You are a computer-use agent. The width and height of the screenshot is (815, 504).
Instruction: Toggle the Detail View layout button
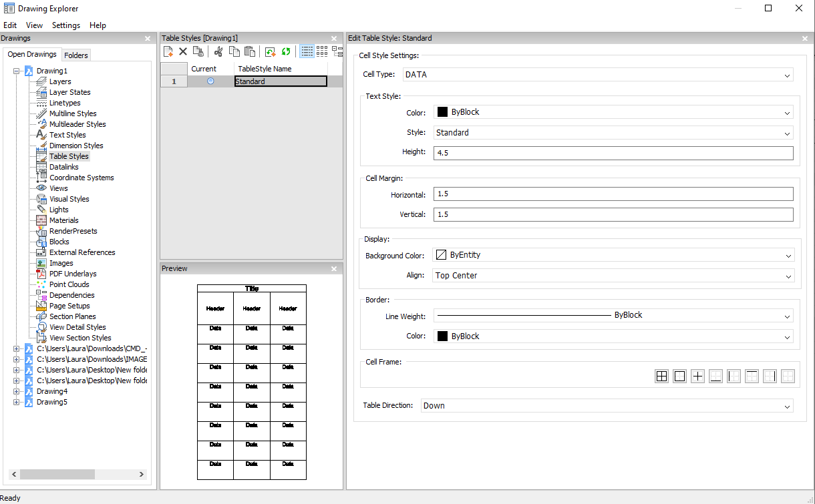[x=307, y=51]
